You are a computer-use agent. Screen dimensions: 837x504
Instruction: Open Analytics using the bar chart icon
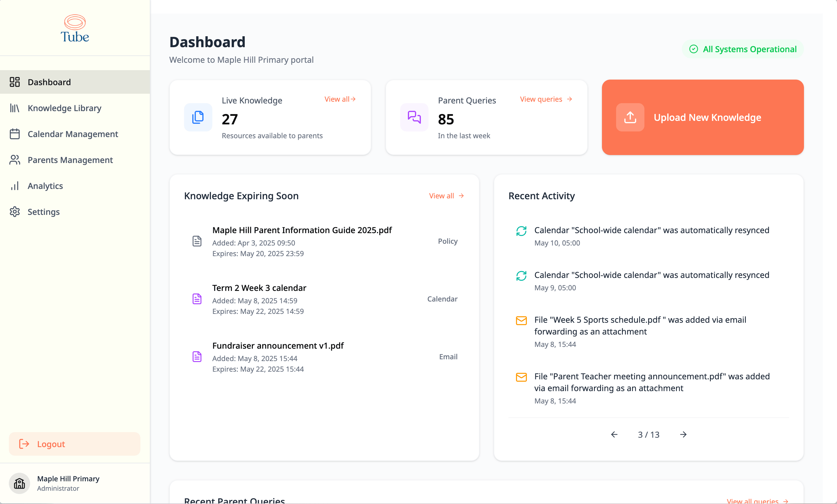tap(15, 186)
